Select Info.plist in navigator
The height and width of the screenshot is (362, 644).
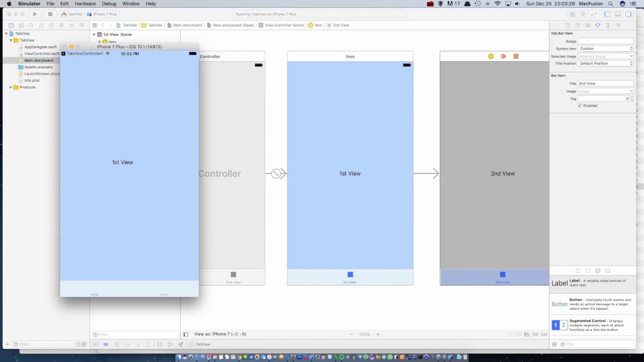tap(32, 80)
